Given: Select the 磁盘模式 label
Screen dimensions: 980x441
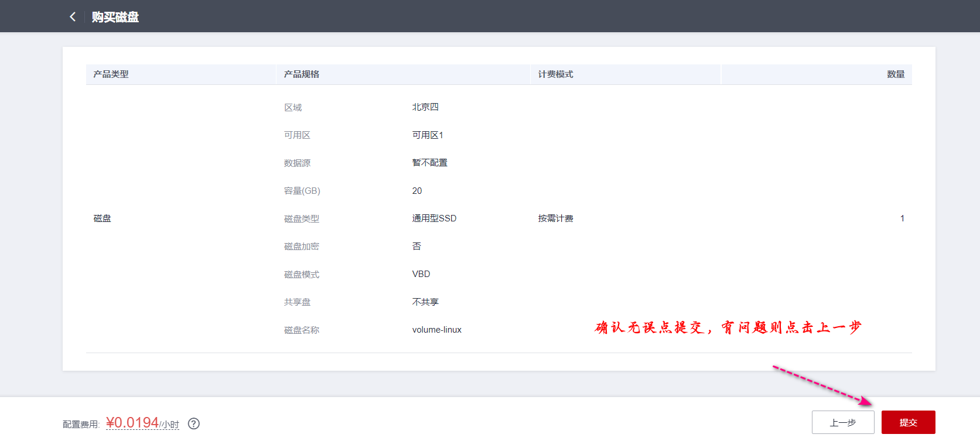Looking at the screenshot, I should (302, 274).
